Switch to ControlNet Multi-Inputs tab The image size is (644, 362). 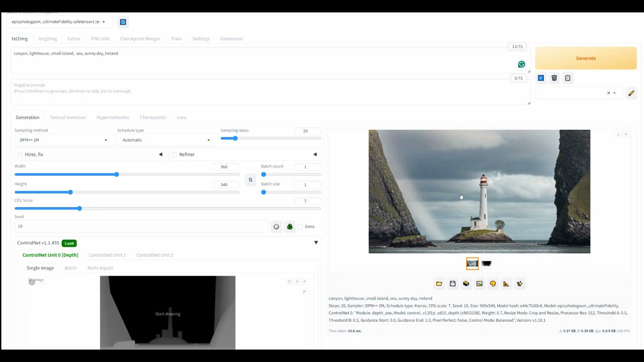(x=100, y=268)
